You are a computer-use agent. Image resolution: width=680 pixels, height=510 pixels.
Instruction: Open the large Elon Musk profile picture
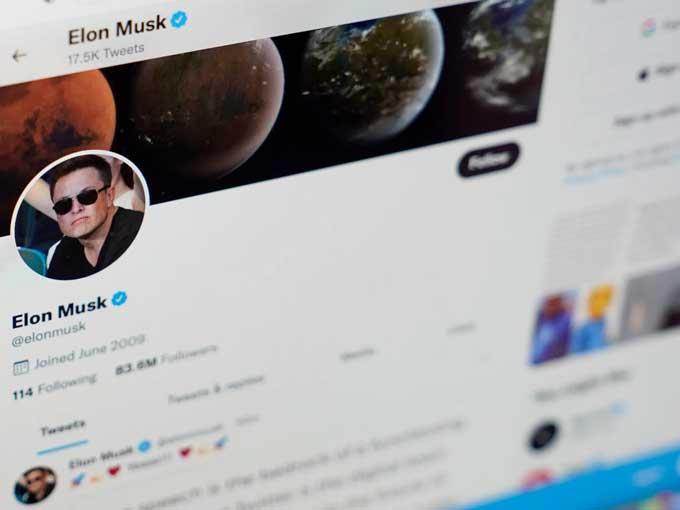[x=81, y=215]
